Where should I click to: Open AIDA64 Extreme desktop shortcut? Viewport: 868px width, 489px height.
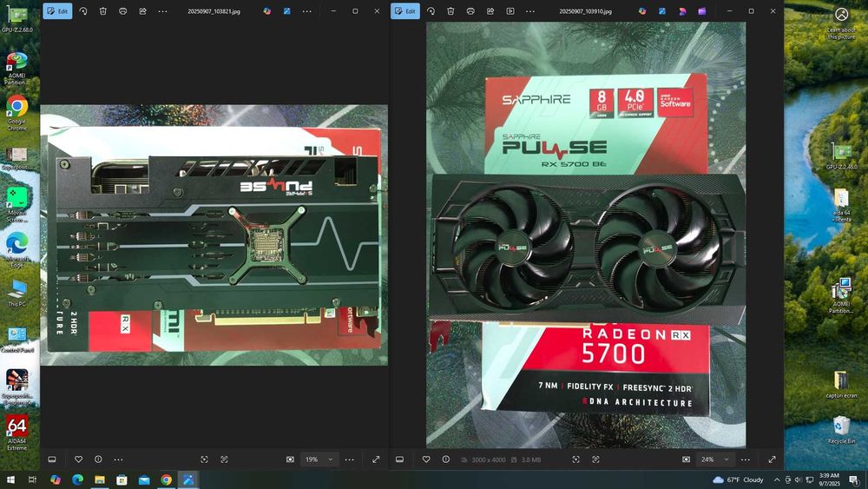pos(17,433)
